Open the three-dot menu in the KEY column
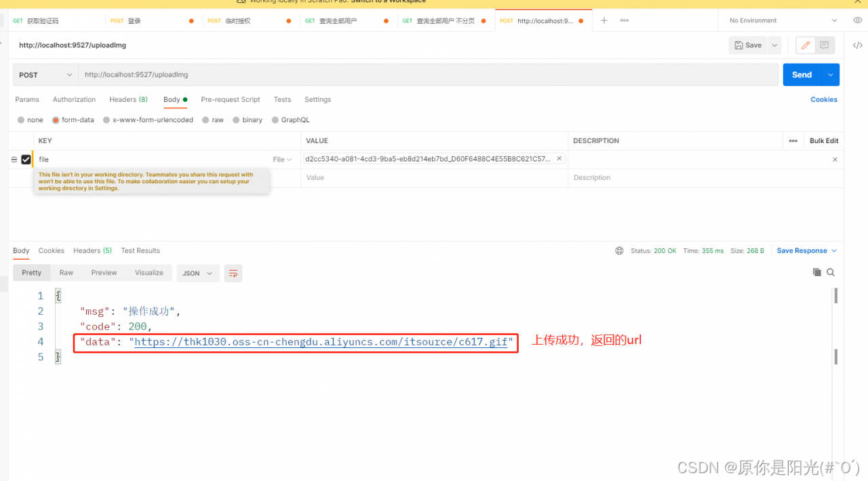Viewport: 868px width, 481px height. [793, 140]
